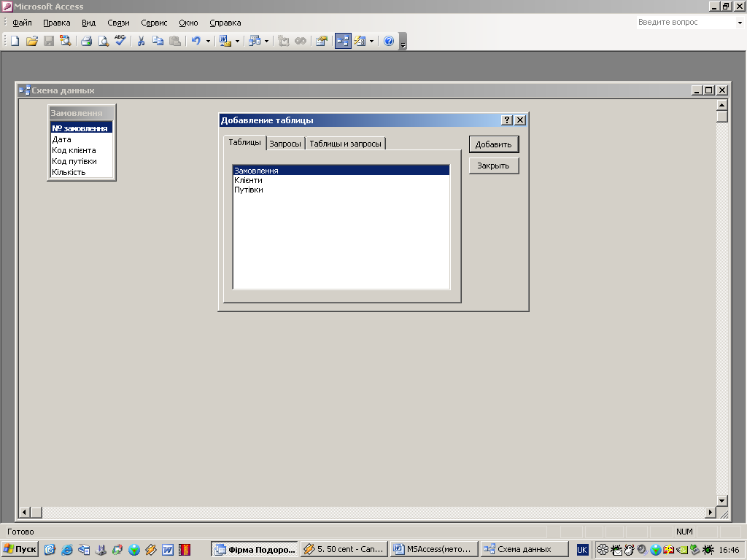Switch to the Запросы tab
Screen dimensions: 747x560
285,144
